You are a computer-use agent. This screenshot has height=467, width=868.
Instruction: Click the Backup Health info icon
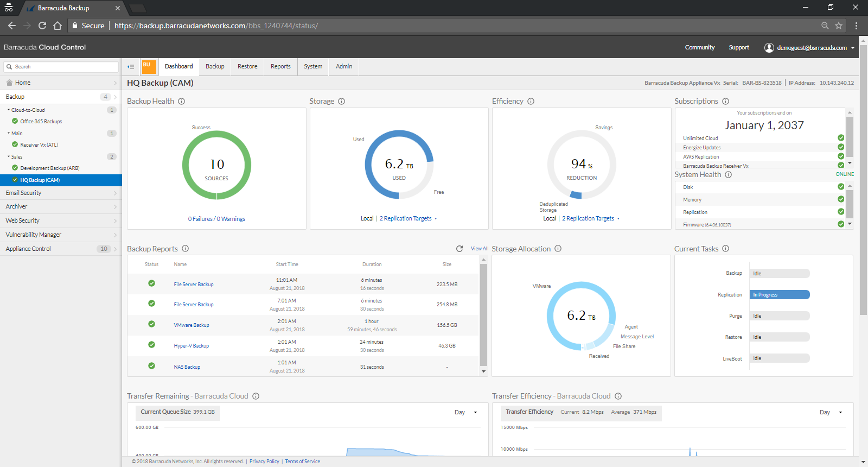tap(182, 102)
